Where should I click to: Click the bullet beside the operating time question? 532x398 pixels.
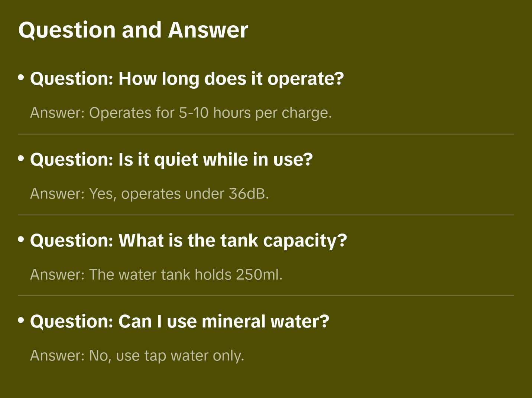click(21, 78)
